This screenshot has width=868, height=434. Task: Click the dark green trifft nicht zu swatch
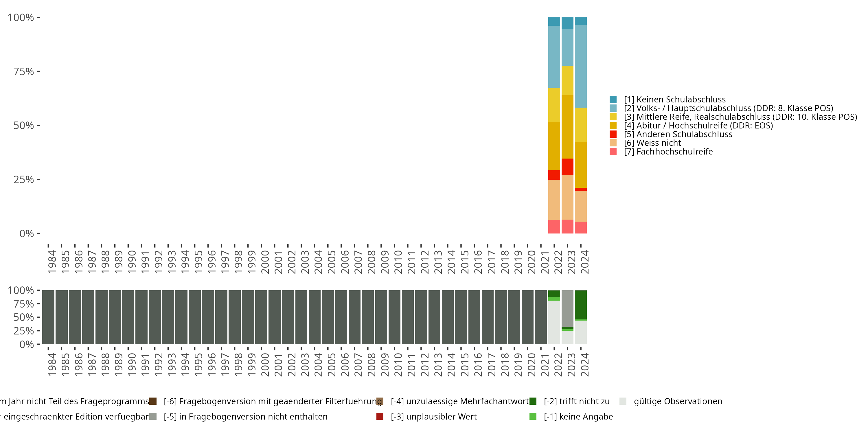[x=533, y=401]
